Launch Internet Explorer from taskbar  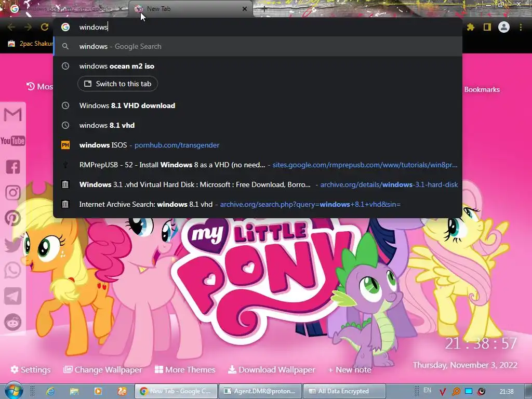coord(50,391)
